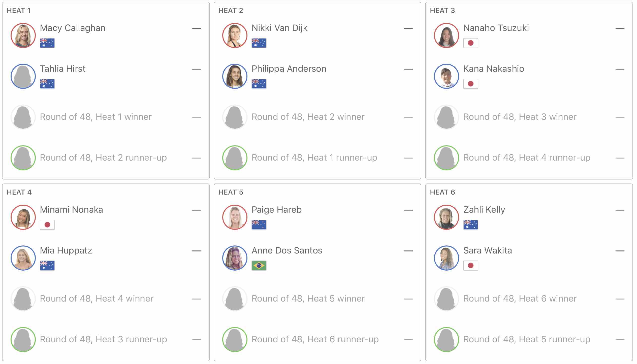Click Anne Dos Santos profile photo

point(235,258)
